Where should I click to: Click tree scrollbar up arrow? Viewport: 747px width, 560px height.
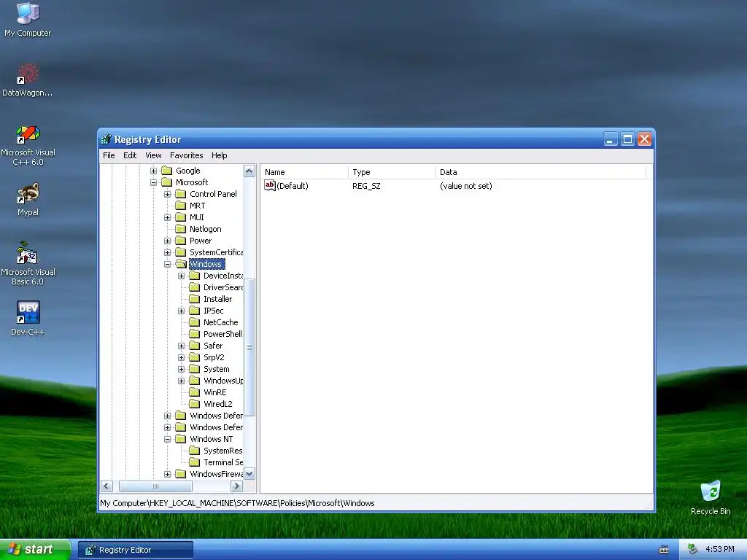pos(249,171)
